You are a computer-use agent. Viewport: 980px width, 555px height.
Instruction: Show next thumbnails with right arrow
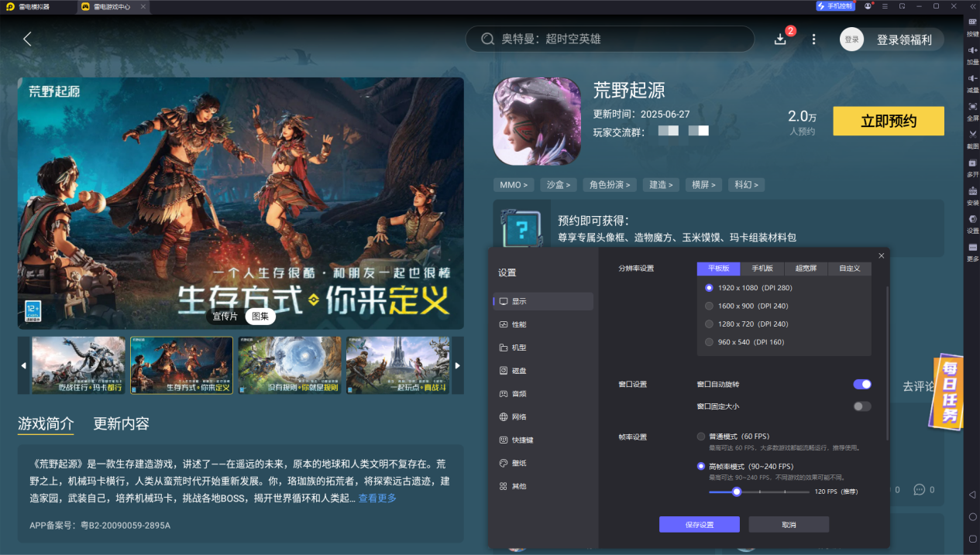tap(458, 365)
